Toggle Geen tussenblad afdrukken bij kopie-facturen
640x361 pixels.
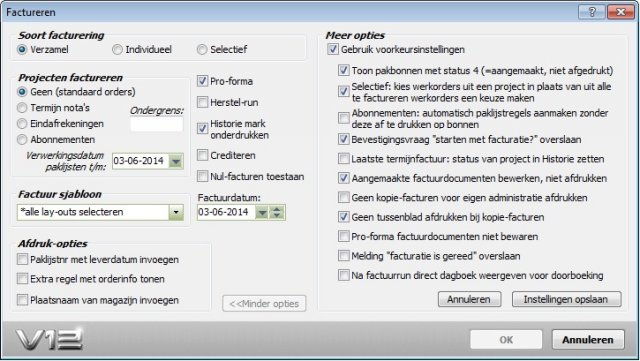click(344, 217)
